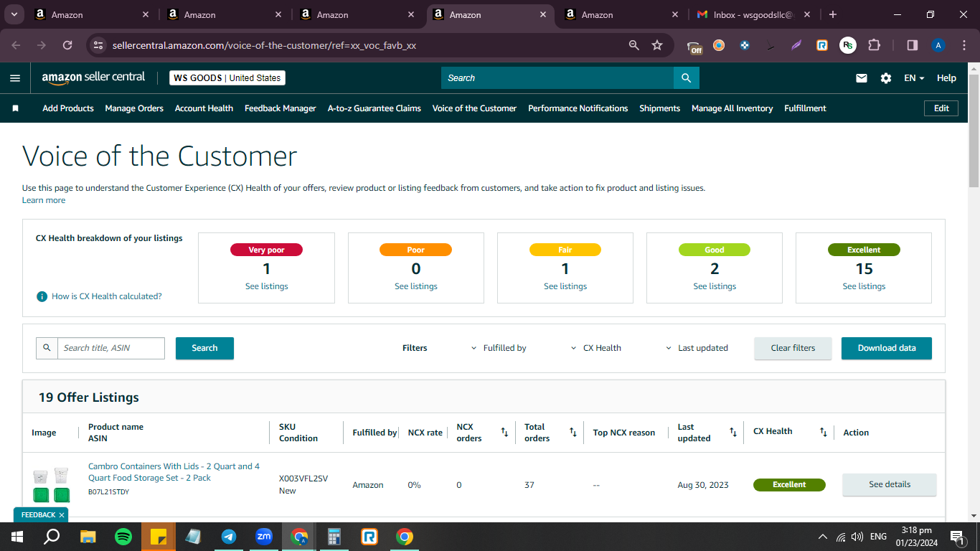Open the Account Health page
980x551 pixels.
(x=204, y=108)
